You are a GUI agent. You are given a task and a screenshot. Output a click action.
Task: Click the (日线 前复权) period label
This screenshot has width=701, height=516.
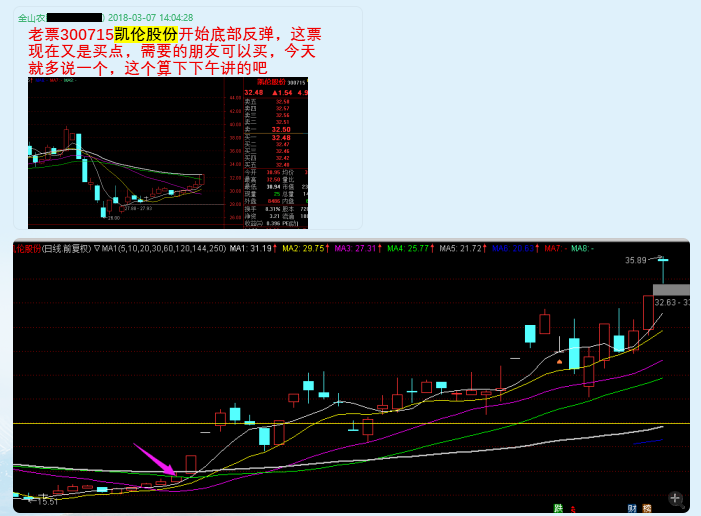[x=66, y=249]
